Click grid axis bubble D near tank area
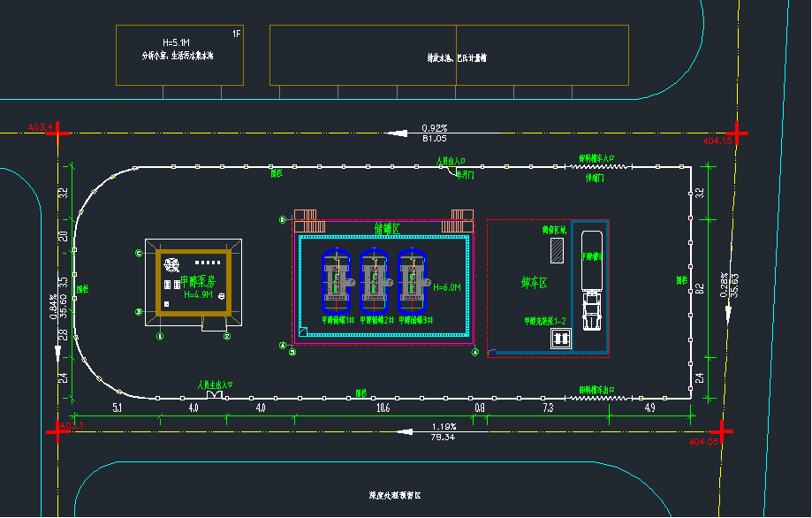 tap(283, 219)
